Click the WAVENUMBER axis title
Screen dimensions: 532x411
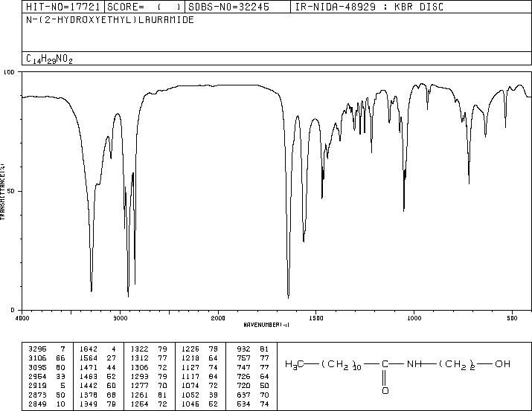coord(266,325)
